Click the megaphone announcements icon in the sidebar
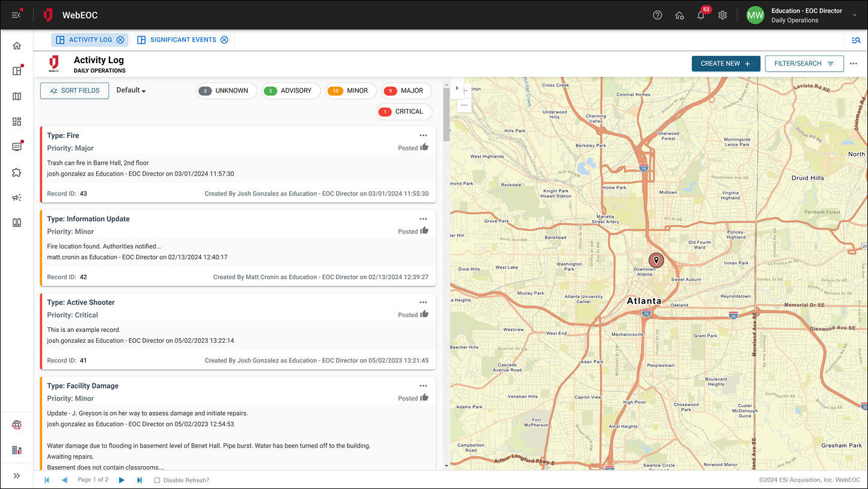The width and height of the screenshot is (868, 489). 17,197
